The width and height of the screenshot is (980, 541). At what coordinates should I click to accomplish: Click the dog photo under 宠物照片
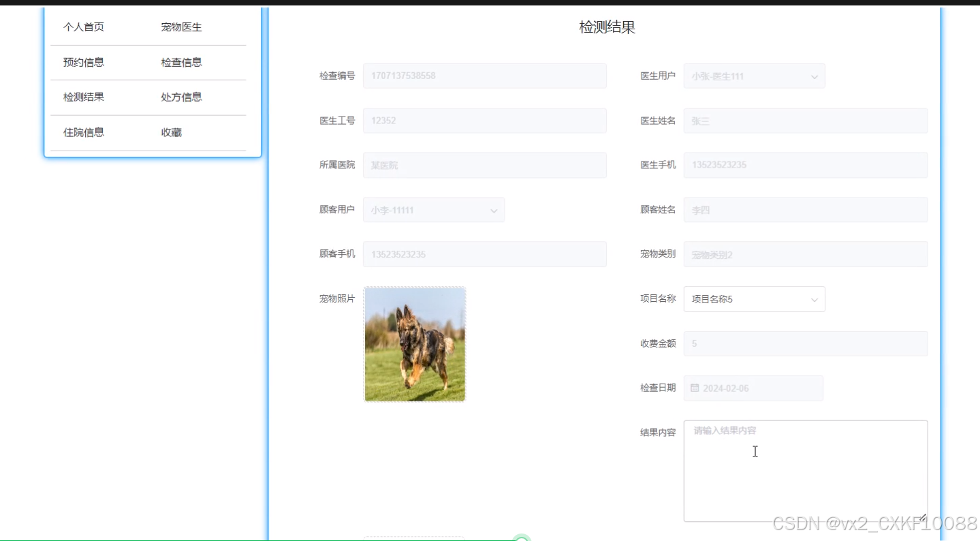coord(415,344)
